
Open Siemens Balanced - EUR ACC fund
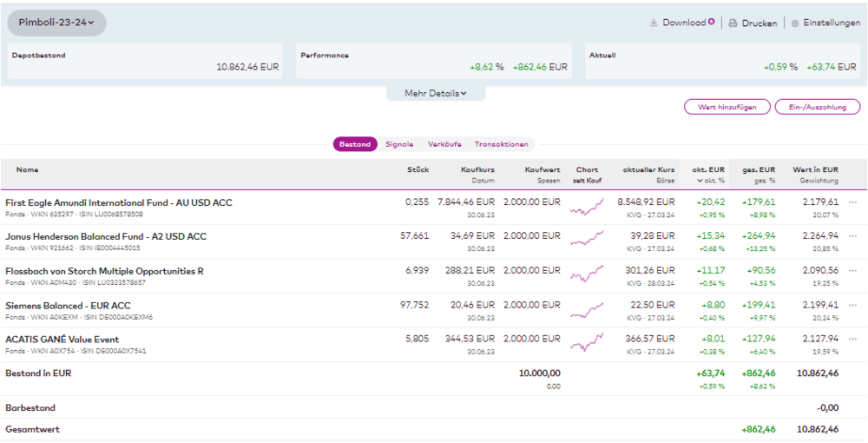(x=68, y=305)
